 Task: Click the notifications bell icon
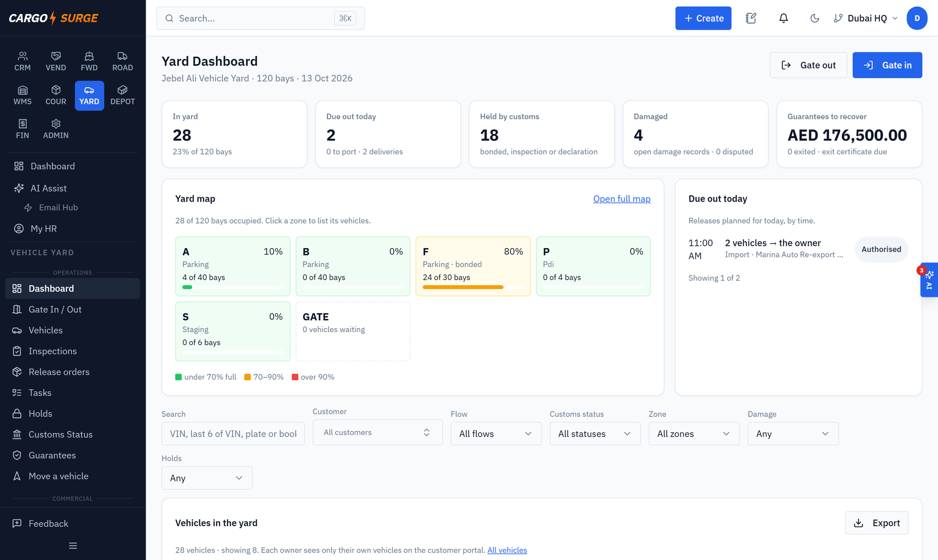(783, 18)
